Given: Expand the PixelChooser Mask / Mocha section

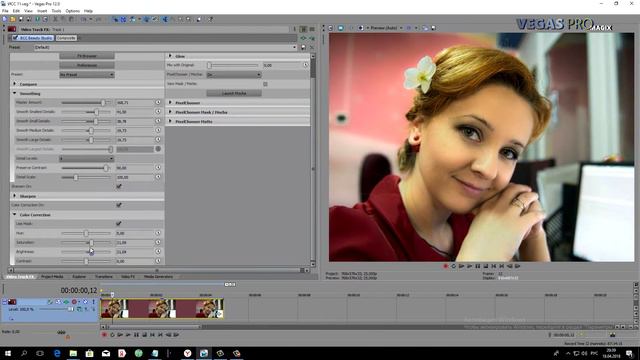Looking at the screenshot, I should coord(170,112).
